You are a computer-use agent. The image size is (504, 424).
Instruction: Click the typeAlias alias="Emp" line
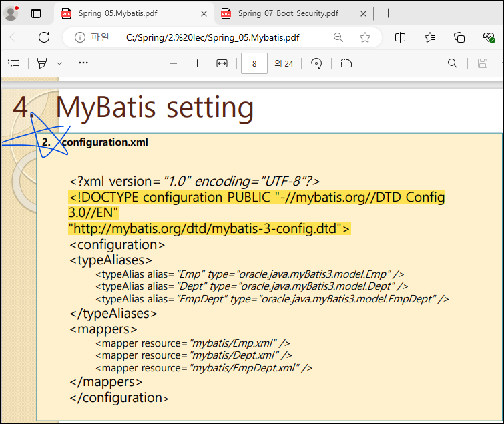250,274
